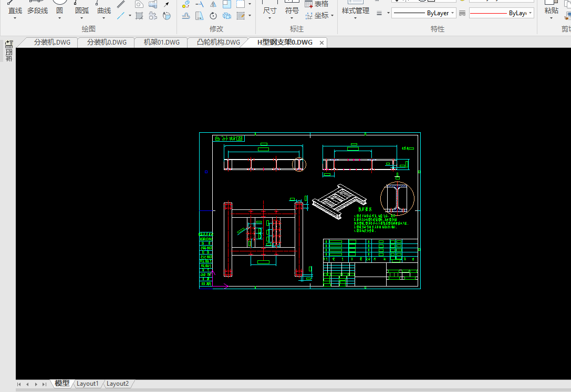Expand the 坐标 dropdown arrow
Viewport: 571px width, 392px height.
332,16
